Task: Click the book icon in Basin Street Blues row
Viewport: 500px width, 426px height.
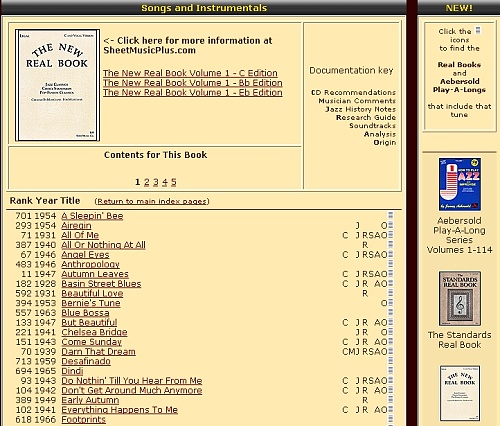Action: (x=391, y=283)
